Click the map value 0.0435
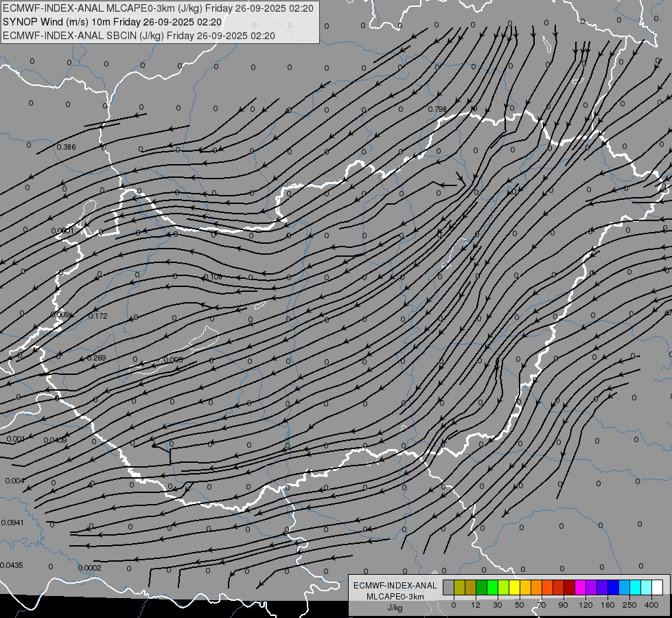672x618 pixels. [x=12, y=565]
